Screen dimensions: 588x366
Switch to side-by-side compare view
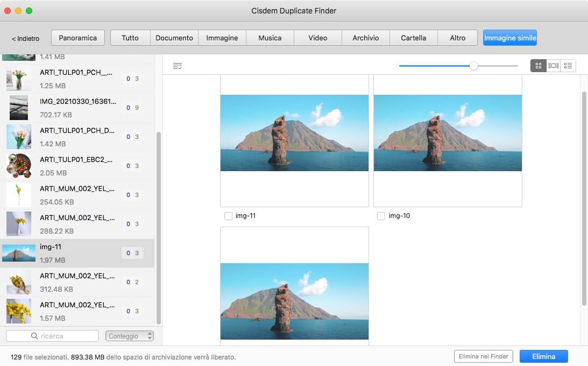coord(553,66)
